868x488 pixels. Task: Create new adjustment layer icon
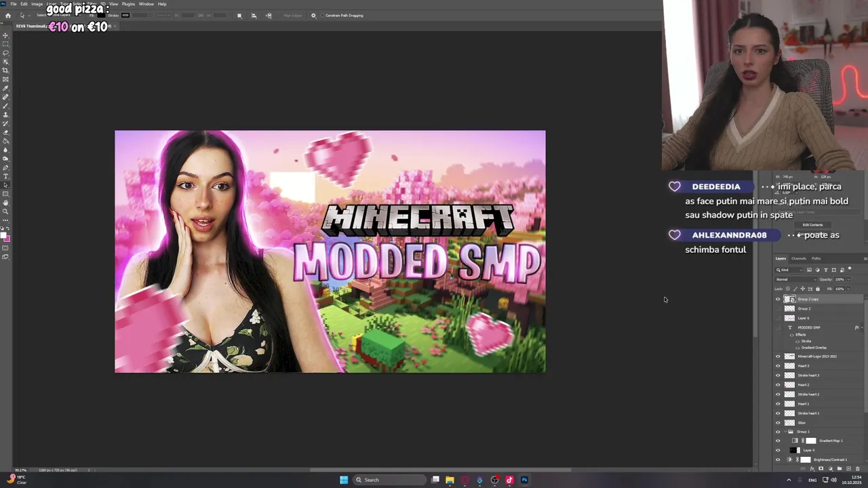[831, 468]
